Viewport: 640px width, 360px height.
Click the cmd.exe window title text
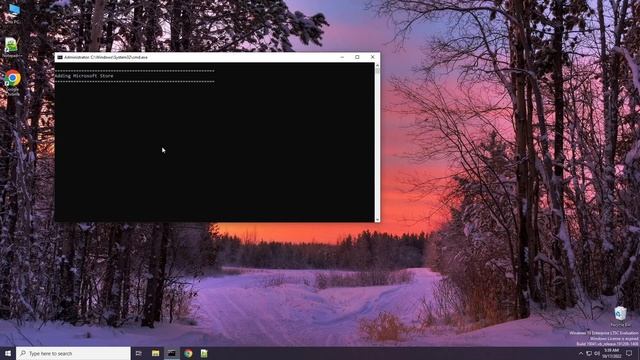[106, 58]
